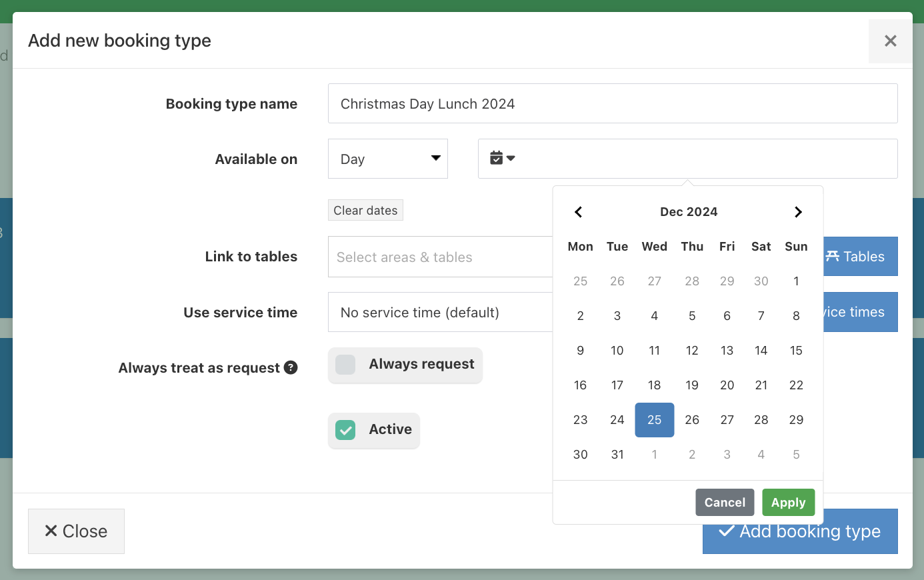Image resolution: width=924 pixels, height=580 pixels.
Task: Click the checkmark icon on Add booking type
Action: 727,531
